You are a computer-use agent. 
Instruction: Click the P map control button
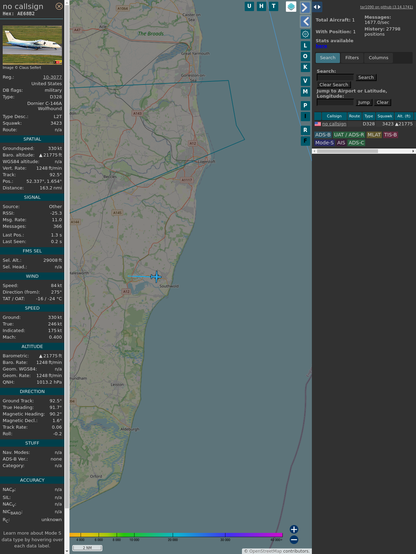[x=305, y=105]
